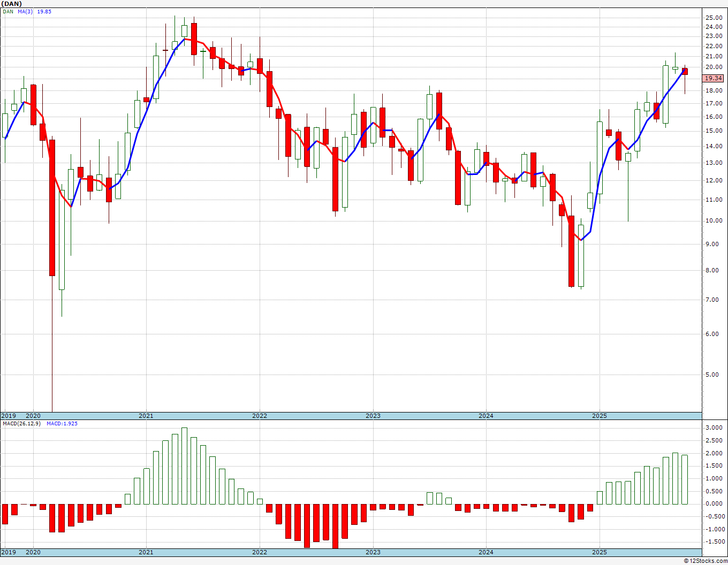
Task: Select the 2024 marker on upper timeline
Action: 486,416
